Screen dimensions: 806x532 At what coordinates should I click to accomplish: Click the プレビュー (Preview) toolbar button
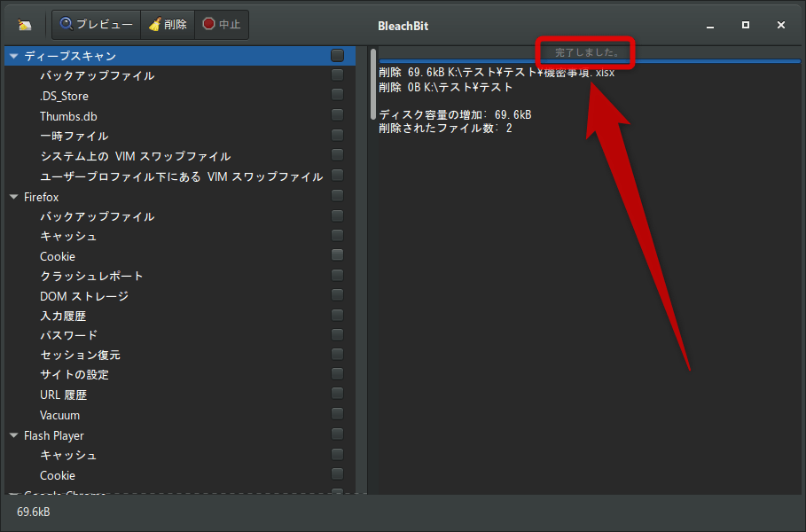[96, 25]
